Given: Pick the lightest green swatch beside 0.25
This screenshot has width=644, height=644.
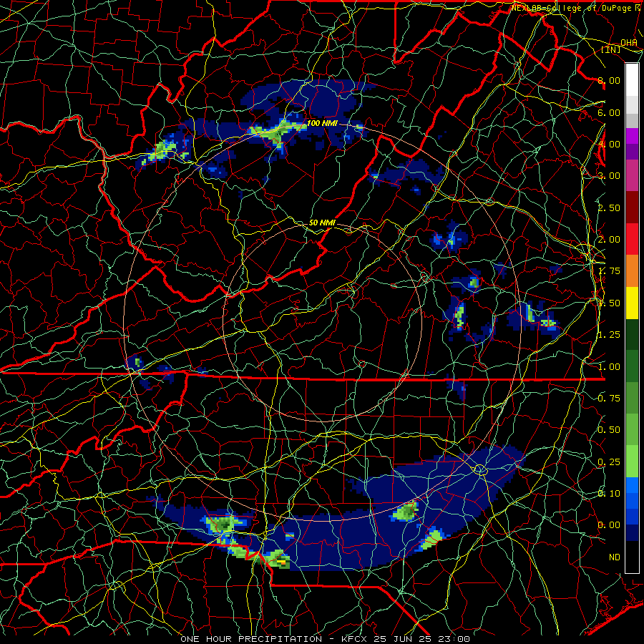Looking at the screenshot, I should point(632,462).
